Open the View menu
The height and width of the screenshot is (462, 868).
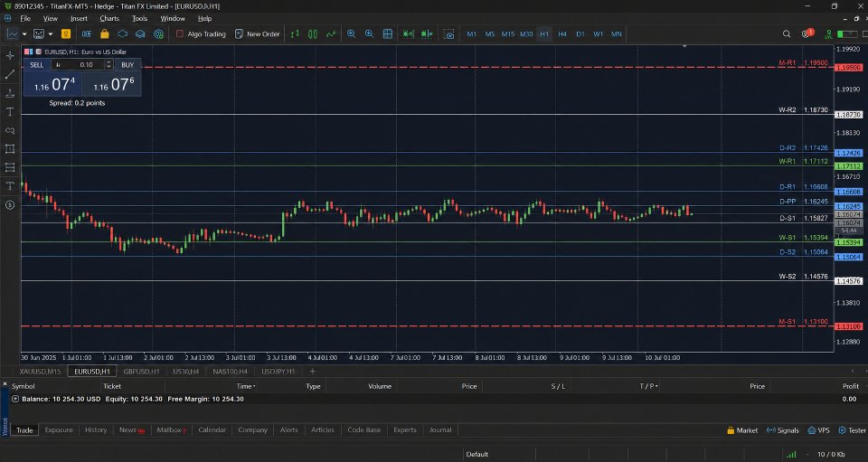coord(51,18)
